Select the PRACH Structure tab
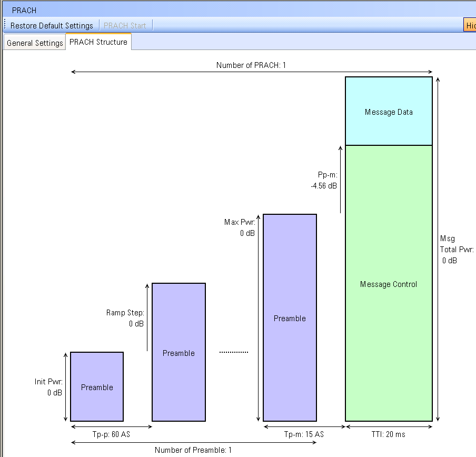Screen dimensions: 476x457 pos(98,42)
